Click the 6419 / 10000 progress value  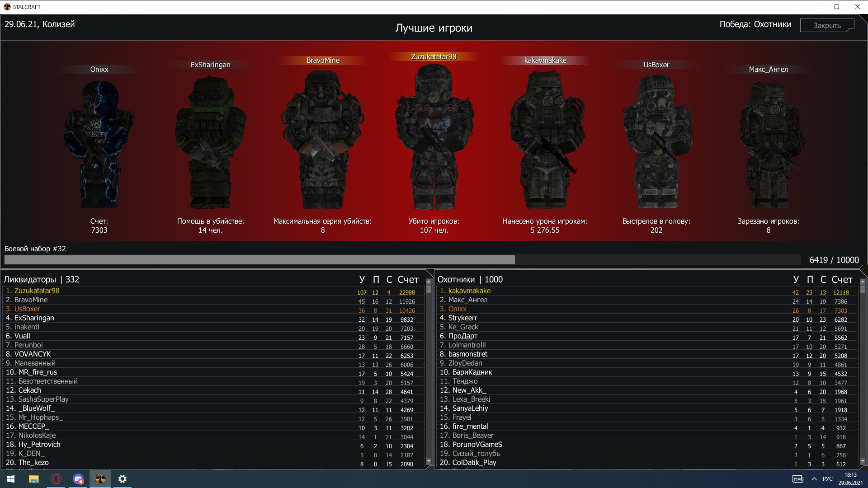pos(834,260)
